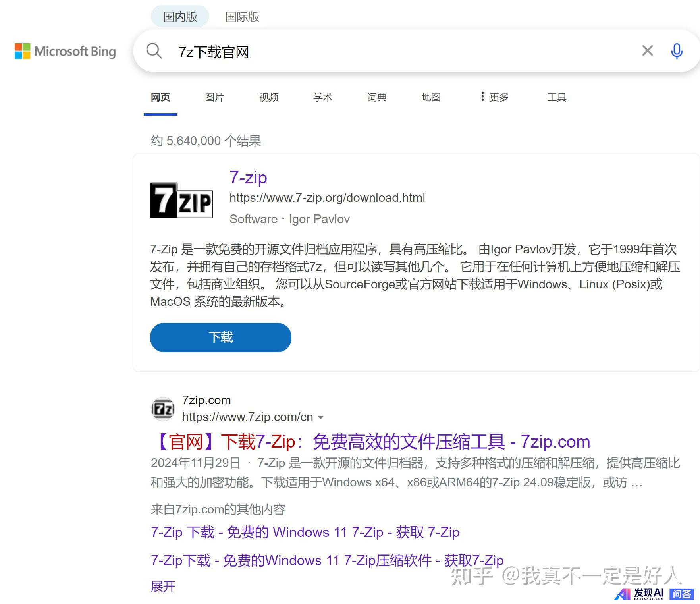Screen dimensions: 700x604
Task: Open 7-Zip 下载 - 免费的 Windows 11 link
Action: click(x=305, y=532)
